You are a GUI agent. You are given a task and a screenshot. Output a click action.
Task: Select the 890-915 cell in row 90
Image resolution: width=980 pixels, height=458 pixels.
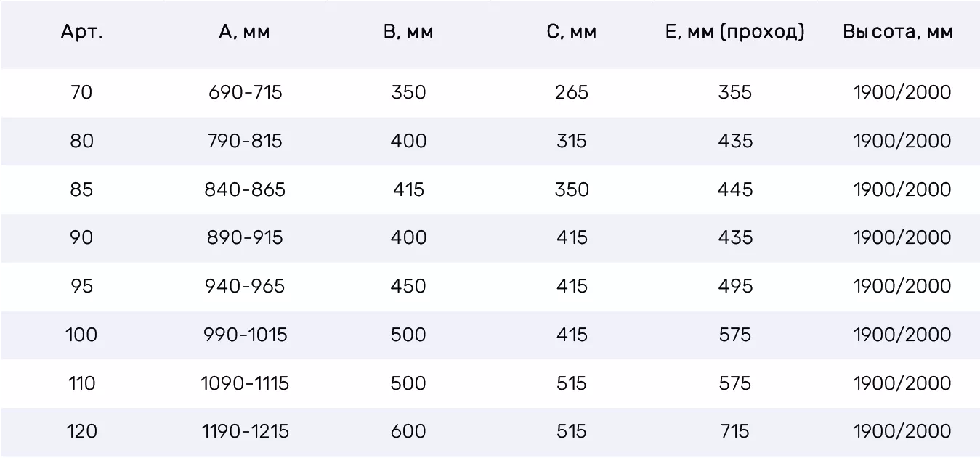point(245,237)
